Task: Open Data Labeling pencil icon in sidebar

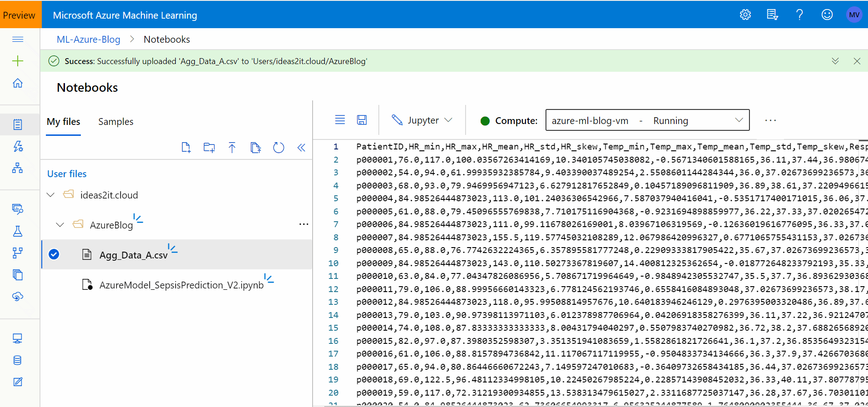Action: 18,382
